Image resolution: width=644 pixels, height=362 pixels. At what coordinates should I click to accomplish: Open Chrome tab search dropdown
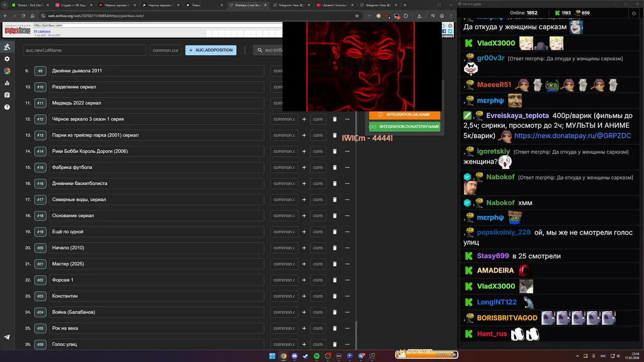5,5
